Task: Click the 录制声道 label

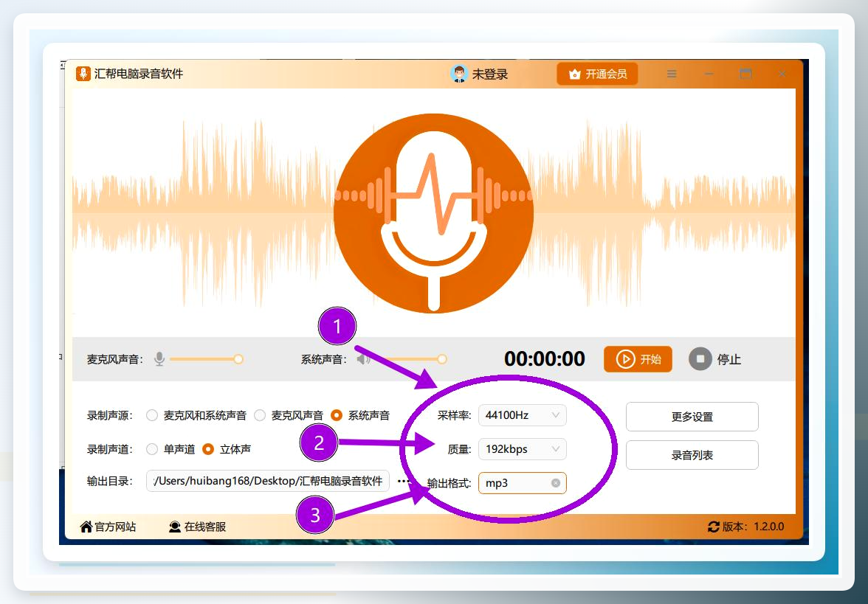Action: 109,449
